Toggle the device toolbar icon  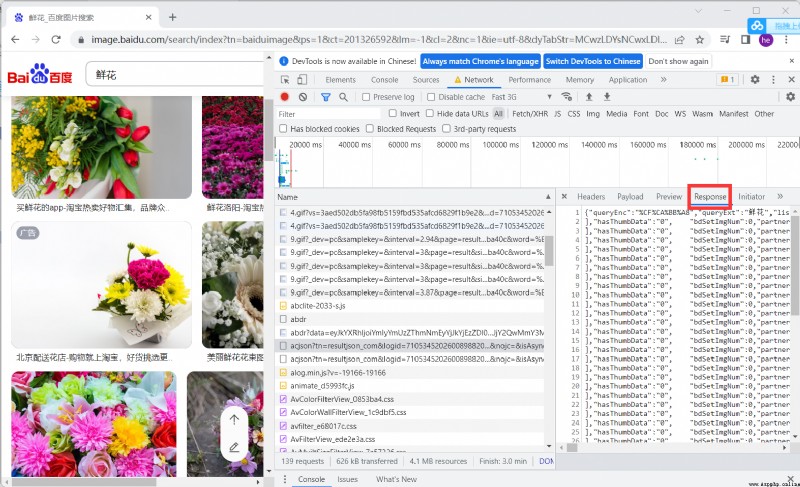[302, 80]
